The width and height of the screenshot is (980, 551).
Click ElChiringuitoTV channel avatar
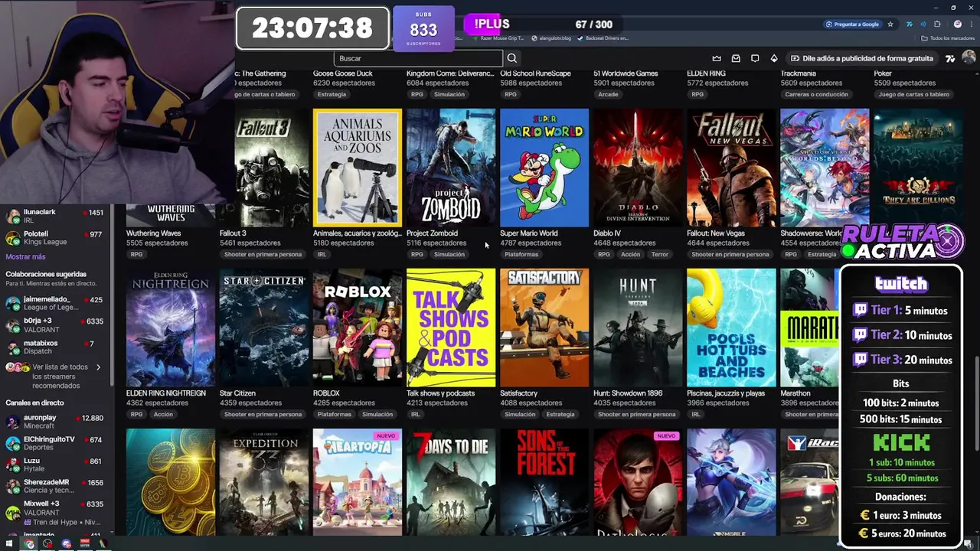(x=12, y=444)
